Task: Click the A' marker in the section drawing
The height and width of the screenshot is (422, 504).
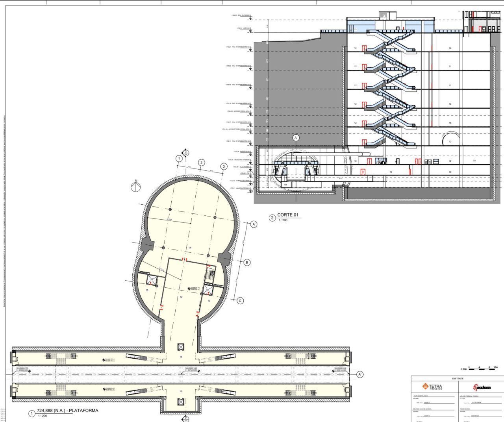Action: point(296,138)
